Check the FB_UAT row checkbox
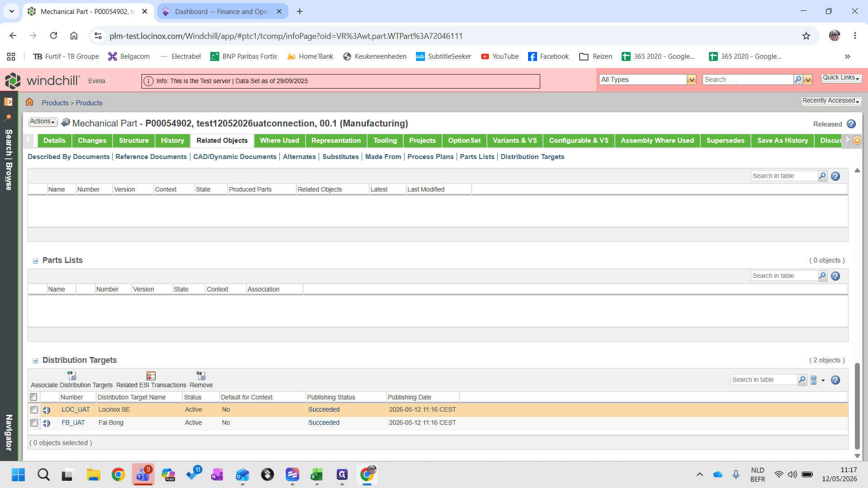The image size is (868, 488). coord(34,423)
